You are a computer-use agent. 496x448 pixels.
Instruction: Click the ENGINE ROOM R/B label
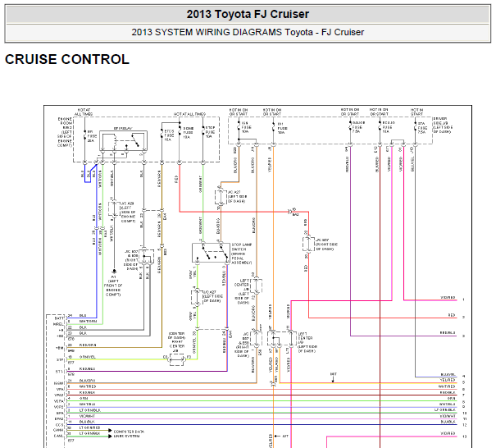(65, 132)
